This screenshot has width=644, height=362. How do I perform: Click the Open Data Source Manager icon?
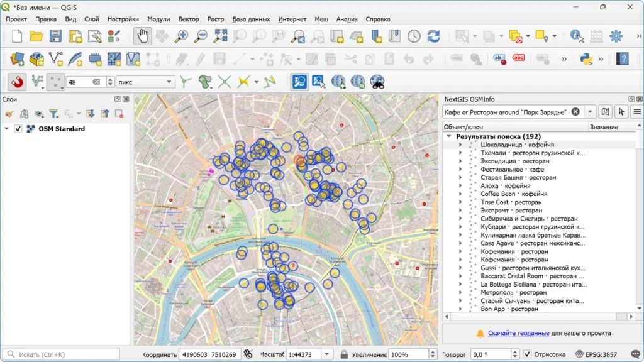click(x=17, y=58)
